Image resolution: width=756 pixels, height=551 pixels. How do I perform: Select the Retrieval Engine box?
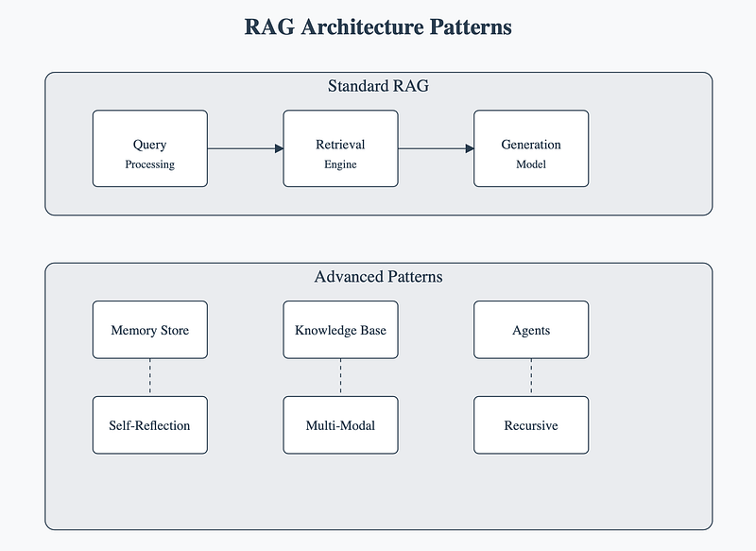click(340, 148)
